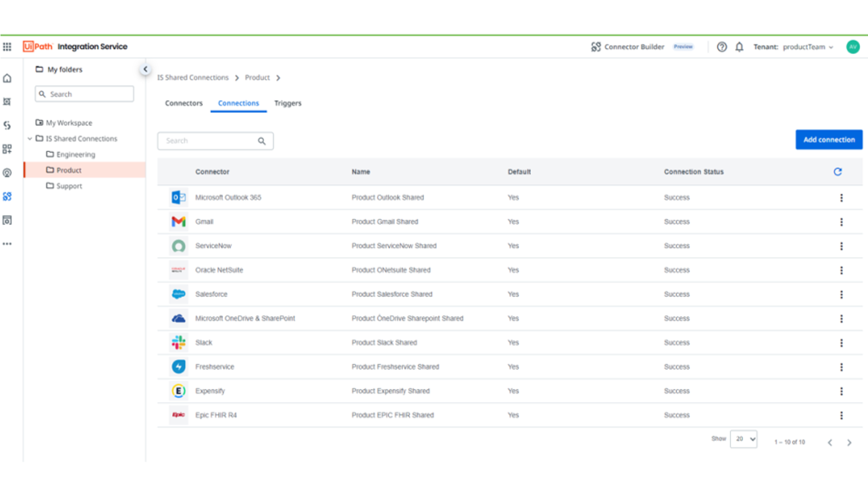Open the help question mark icon
The width and height of the screenshot is (868, 485).
point(722,47)
